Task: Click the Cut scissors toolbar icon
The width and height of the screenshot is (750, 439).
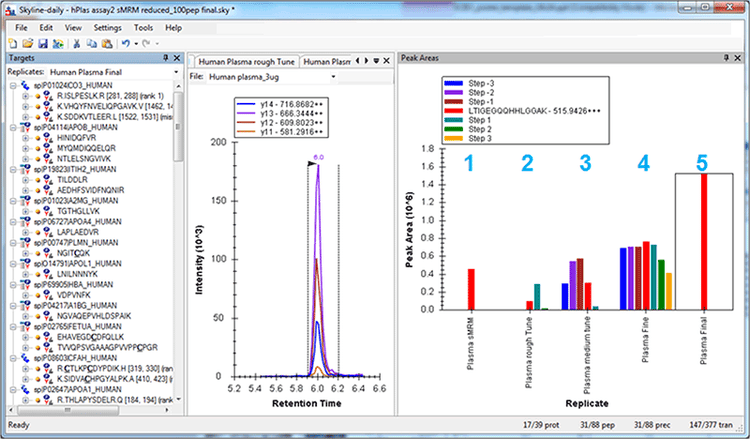Action: pos(75,44)
